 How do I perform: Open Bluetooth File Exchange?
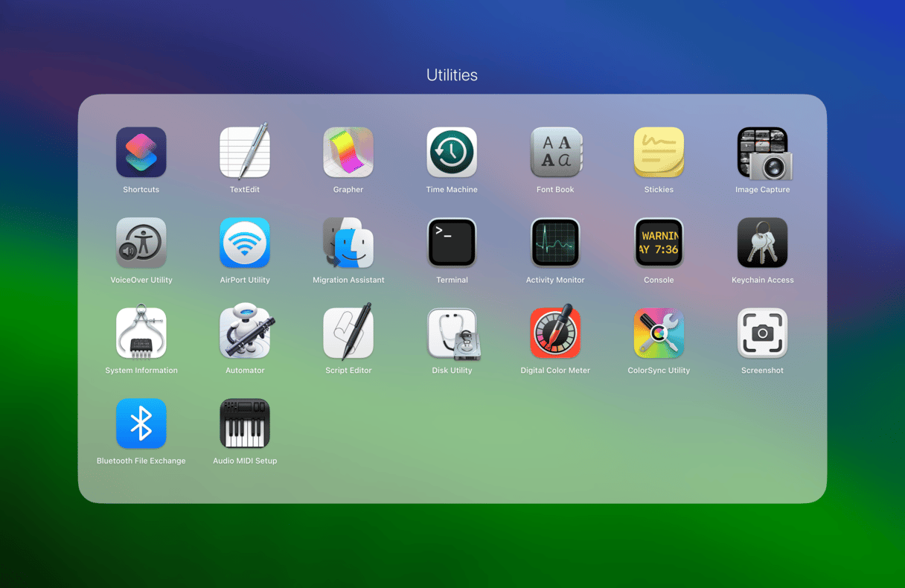click(141, 424)
